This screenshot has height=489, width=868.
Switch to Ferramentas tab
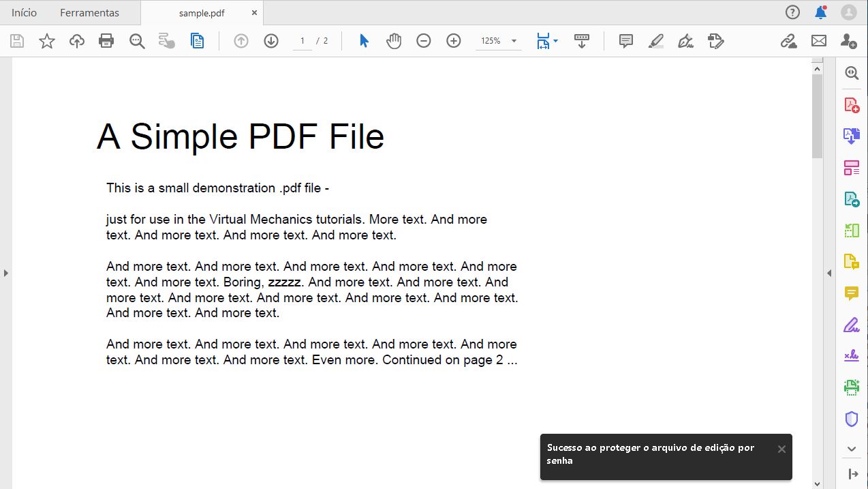(x=89, y=12)
